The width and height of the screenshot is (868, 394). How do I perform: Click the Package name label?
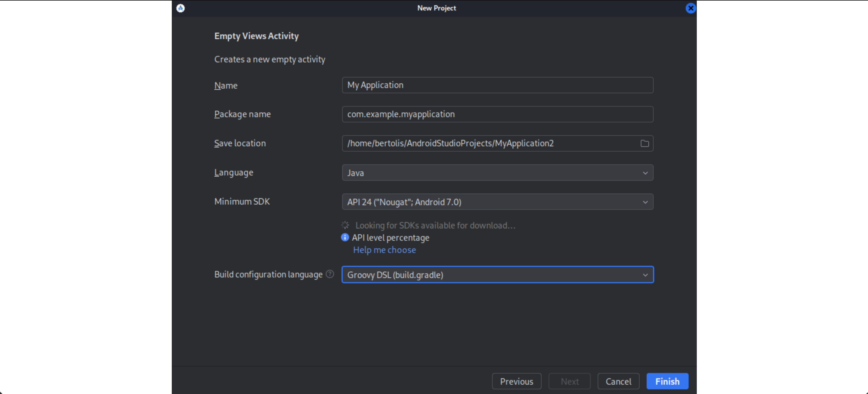click(x=242, y=115)
